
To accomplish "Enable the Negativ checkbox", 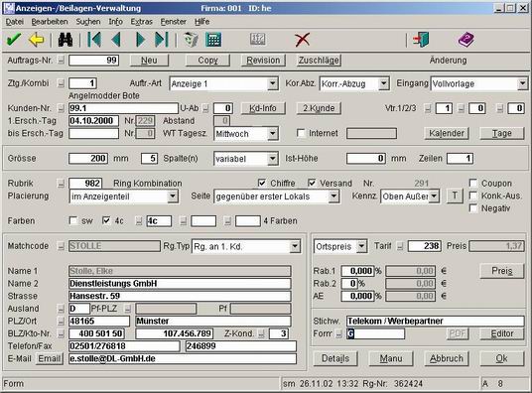I will 473,207.
